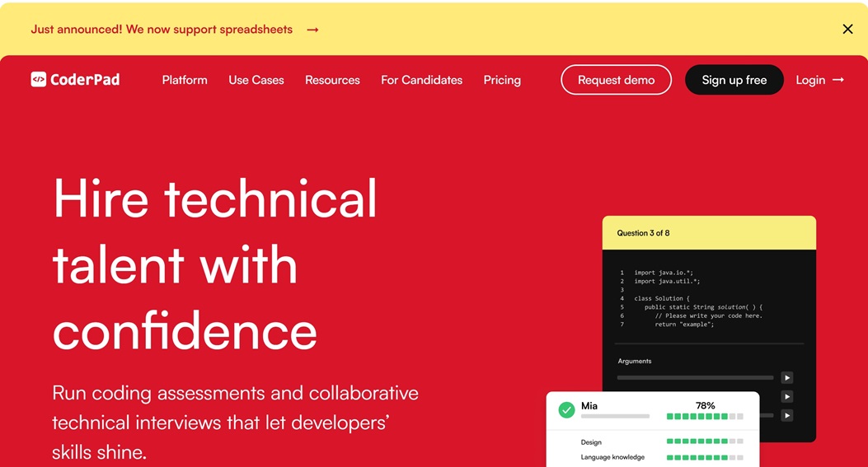Screen dimensions: 868x467
Task: Expand the Resources menu
Action: (x=332, y=80)
